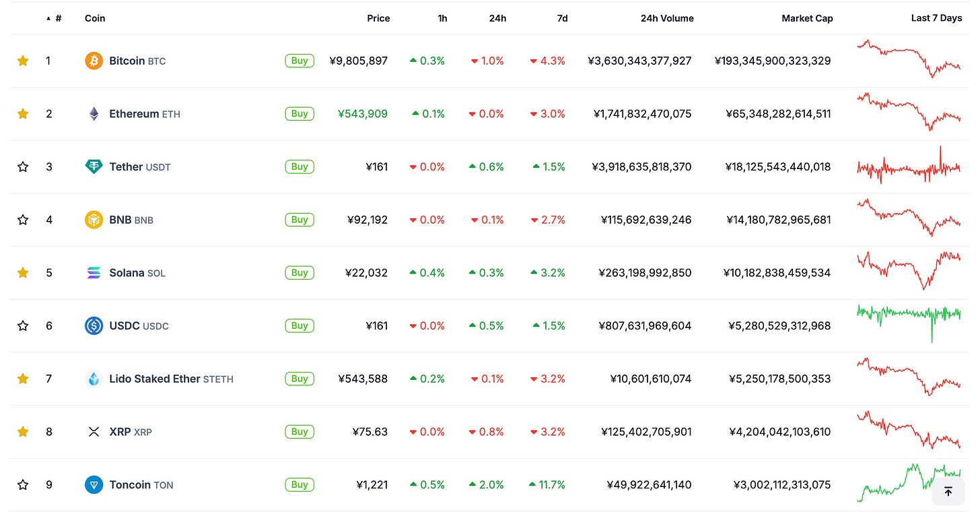980x514 pixels.
Task: Open the Bitcoin BTC coin link
Action: [x=137, y=61]
